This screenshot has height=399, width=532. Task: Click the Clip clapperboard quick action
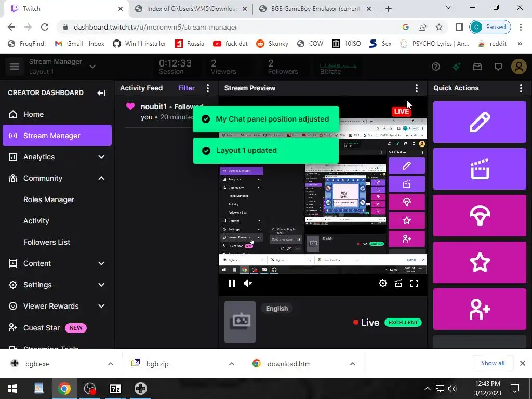[x=480, y=169]
